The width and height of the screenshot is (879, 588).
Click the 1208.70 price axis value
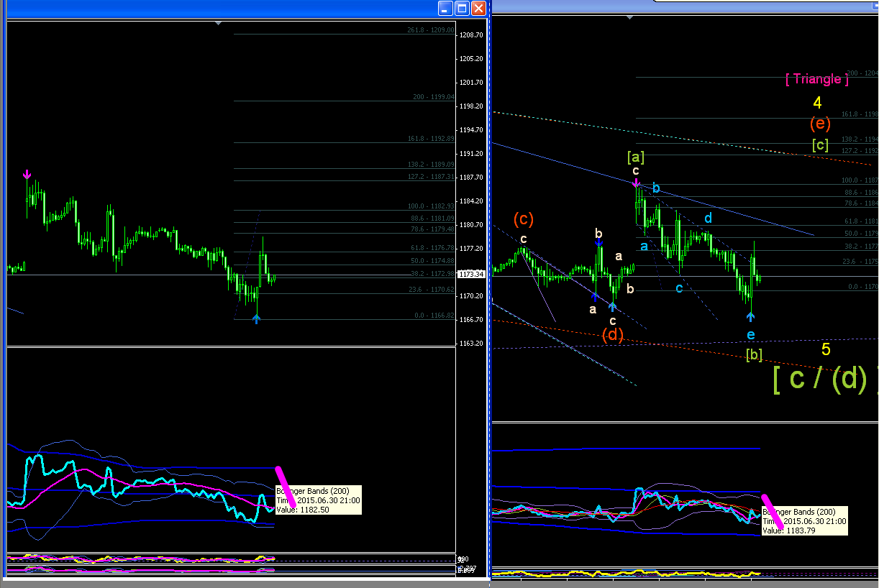pyautogui.click(x=471, y=35)
